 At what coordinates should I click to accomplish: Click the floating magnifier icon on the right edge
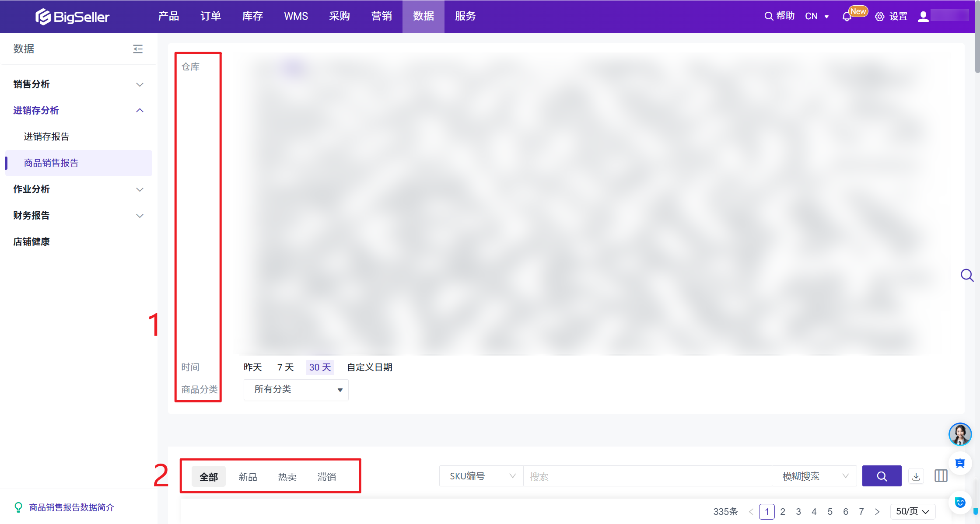pos(967,275)
